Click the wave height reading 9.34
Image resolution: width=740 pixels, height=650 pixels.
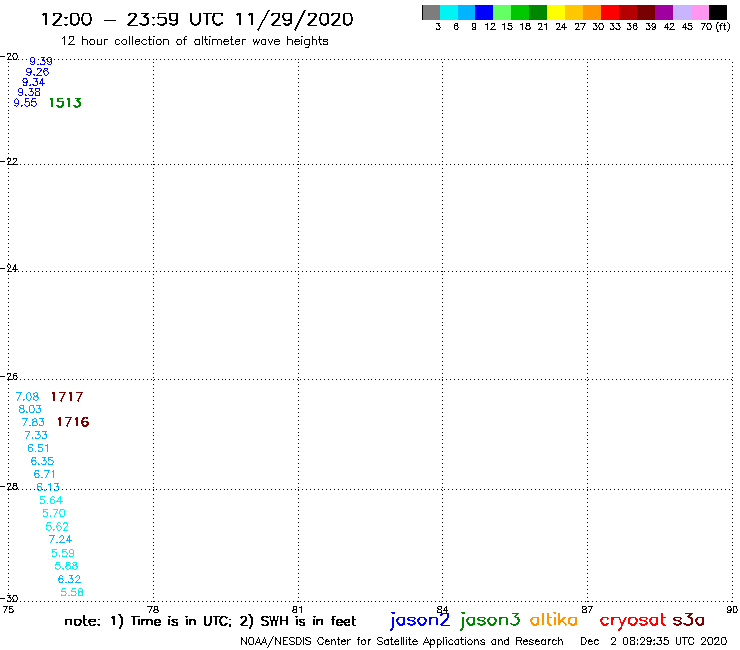pos(34,82)
